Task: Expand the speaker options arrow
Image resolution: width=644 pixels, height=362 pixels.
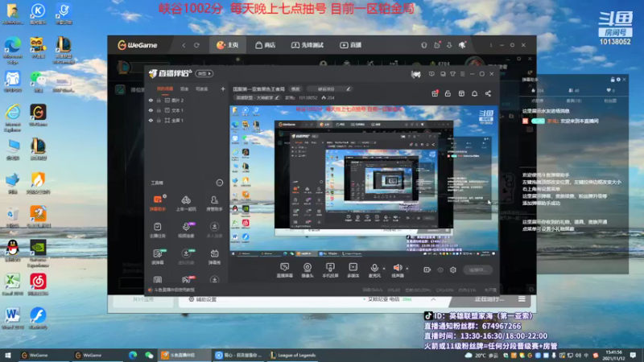Action: pyautogui.click(x=407, y=269)
